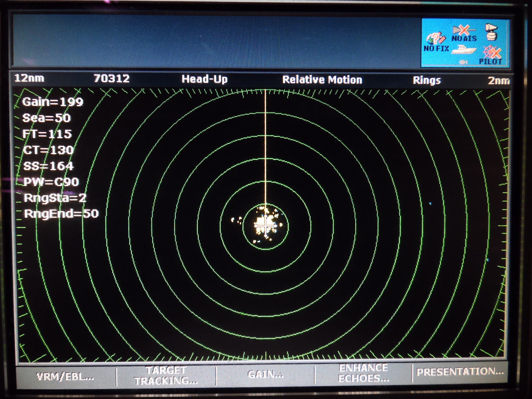Select the 70312 value in the header
Viewport: 532px width, 399px height.
(x=112, y=78)
